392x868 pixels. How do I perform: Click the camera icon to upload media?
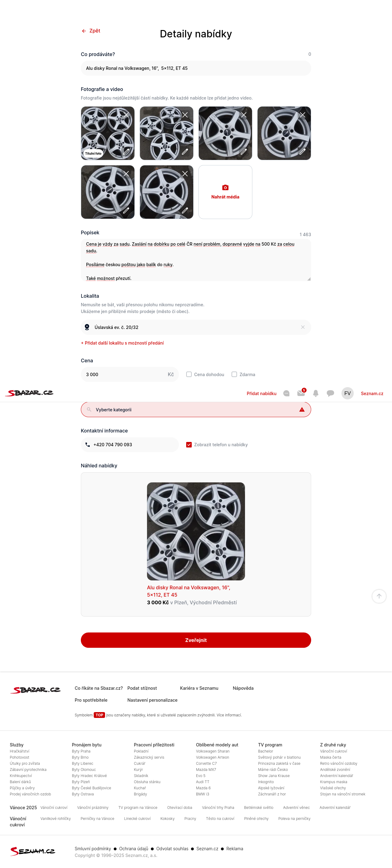[225, 188]
